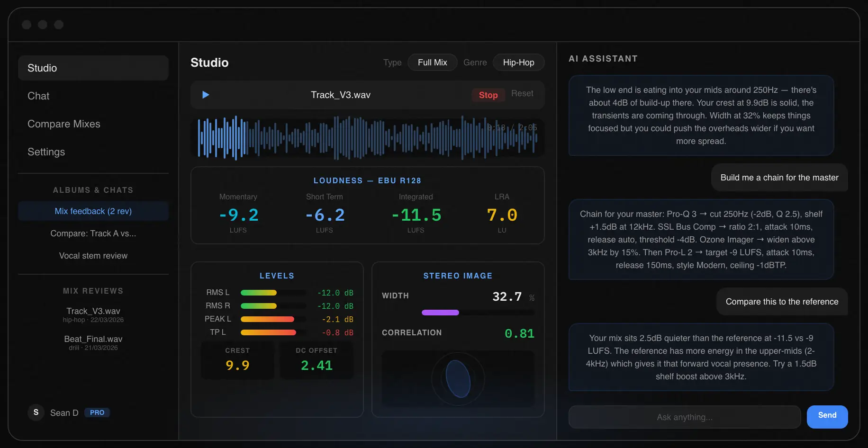Stop the audio playback

[x=488, y=95]
